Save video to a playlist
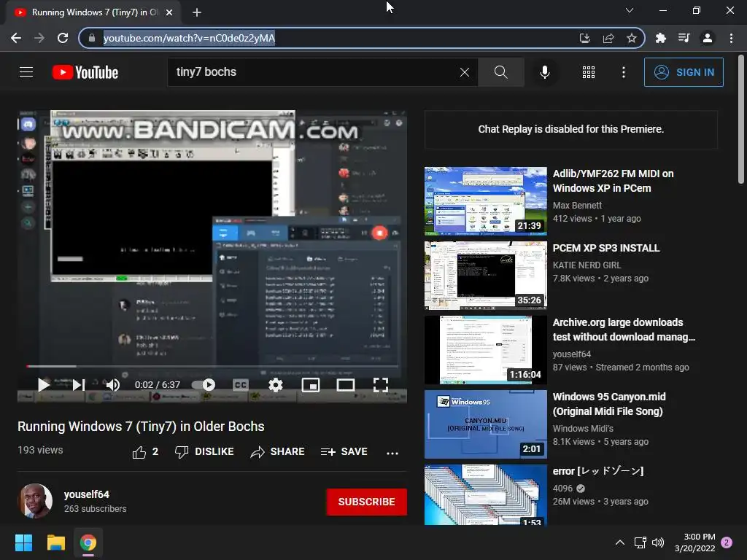747x560 pixels. 344,452
